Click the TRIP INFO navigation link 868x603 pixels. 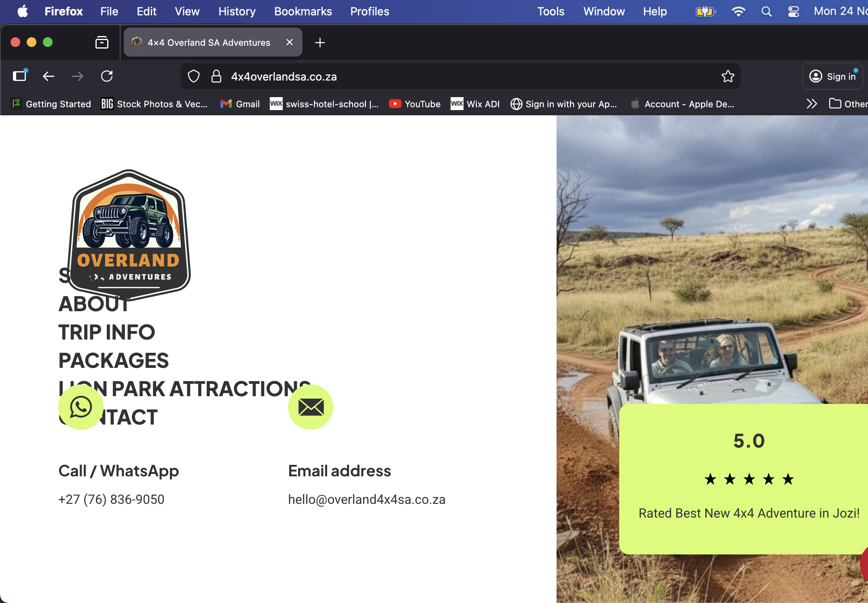106,332
